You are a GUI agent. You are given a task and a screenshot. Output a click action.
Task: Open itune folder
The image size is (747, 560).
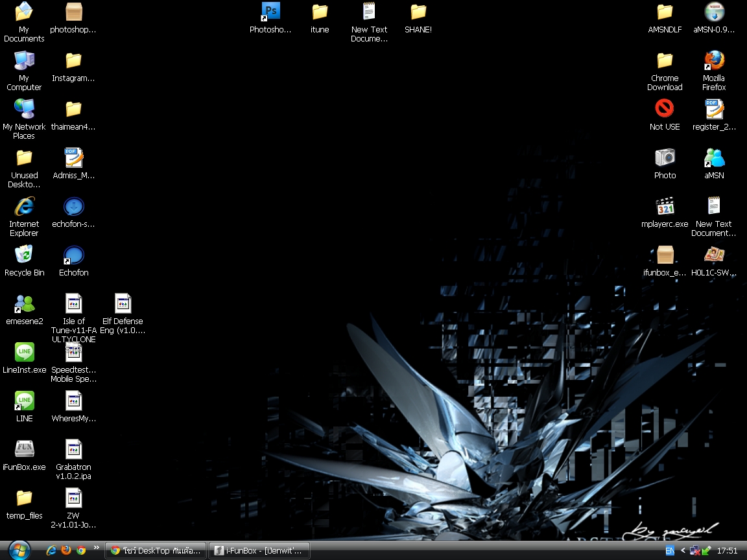click(x=320, y=12)
